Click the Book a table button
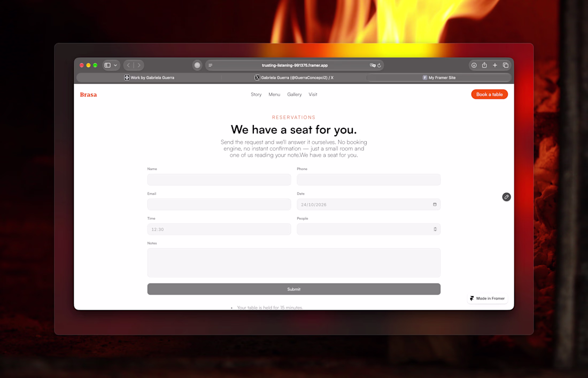This screenshot has height=378, width=588. [x=489, y=95]
